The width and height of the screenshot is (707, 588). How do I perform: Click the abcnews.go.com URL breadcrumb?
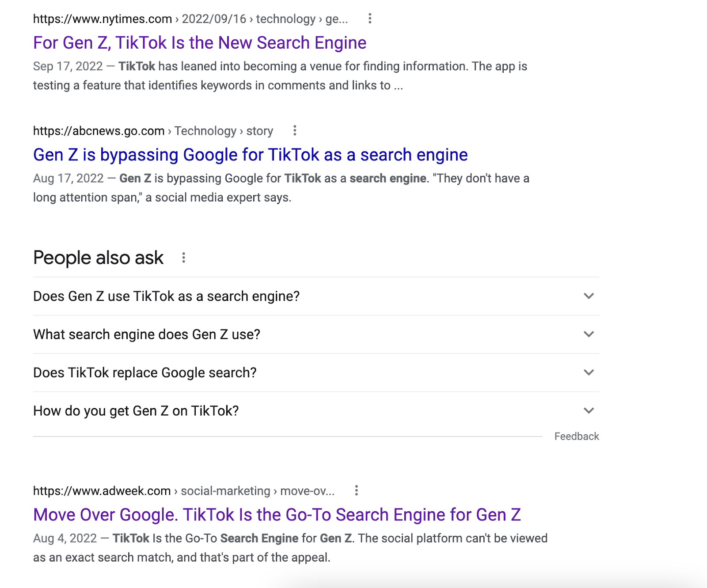coord(153,131)
